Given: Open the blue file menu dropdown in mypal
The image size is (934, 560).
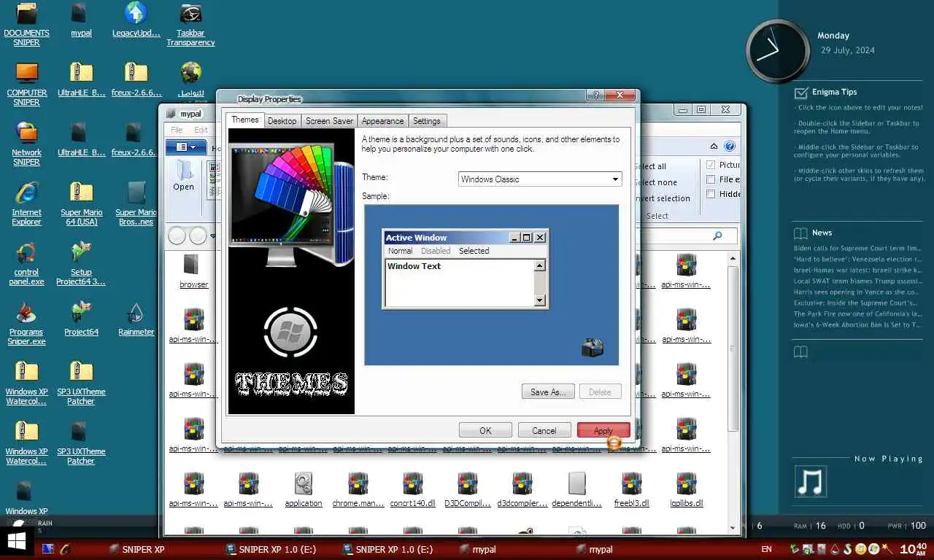Looking at the screenshot, I should pyautogui.click(x=186, y=147).
